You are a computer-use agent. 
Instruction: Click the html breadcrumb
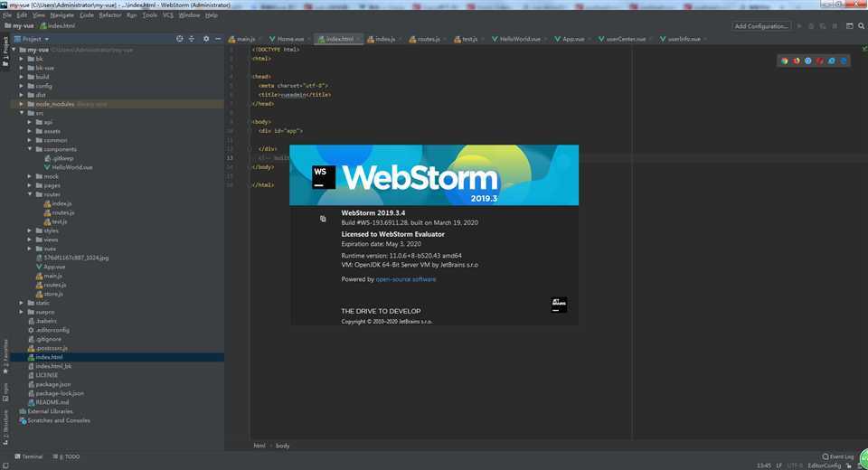click(259, 446)
